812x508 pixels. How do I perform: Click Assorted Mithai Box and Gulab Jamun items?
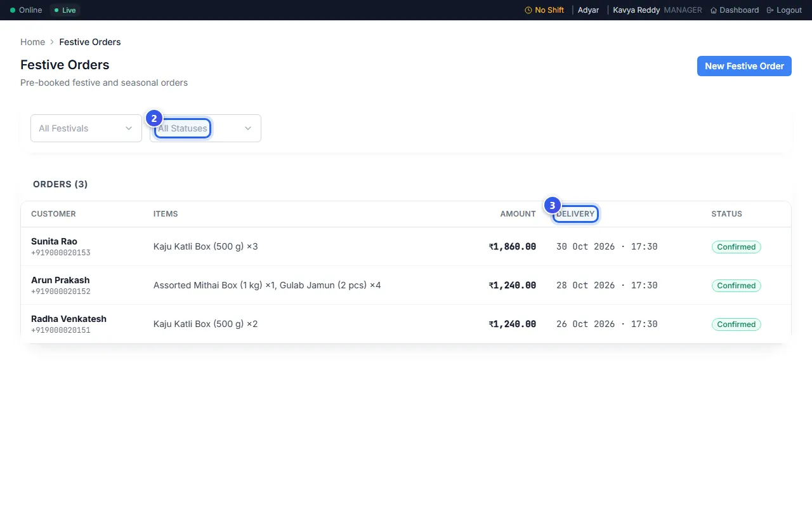coord(267,285)
